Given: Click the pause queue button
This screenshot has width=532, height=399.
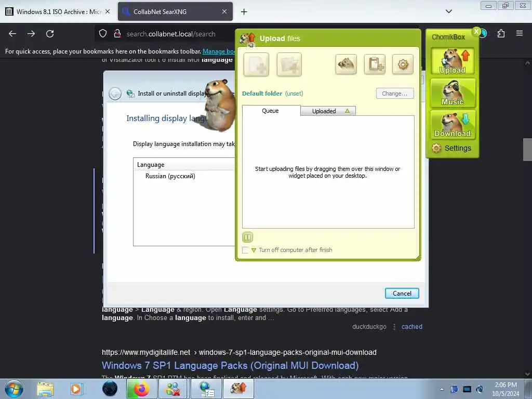Looking at the screenshot, I should (247, 237).
